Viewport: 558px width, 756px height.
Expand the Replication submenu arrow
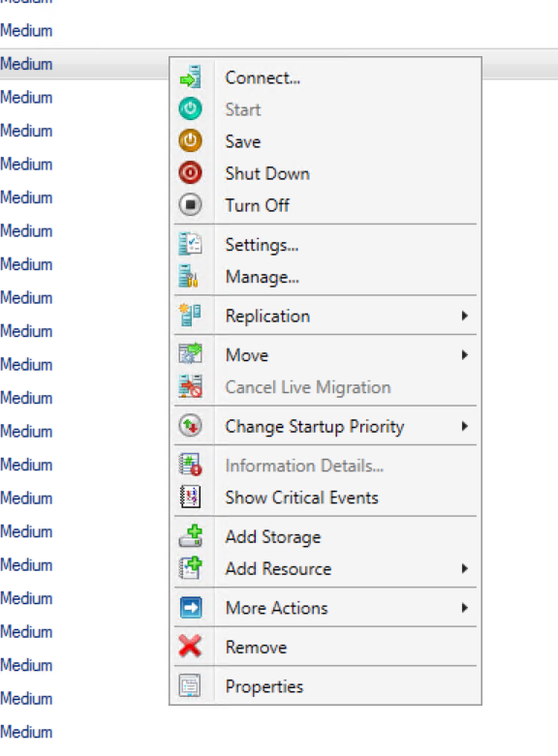click(464, 316)
